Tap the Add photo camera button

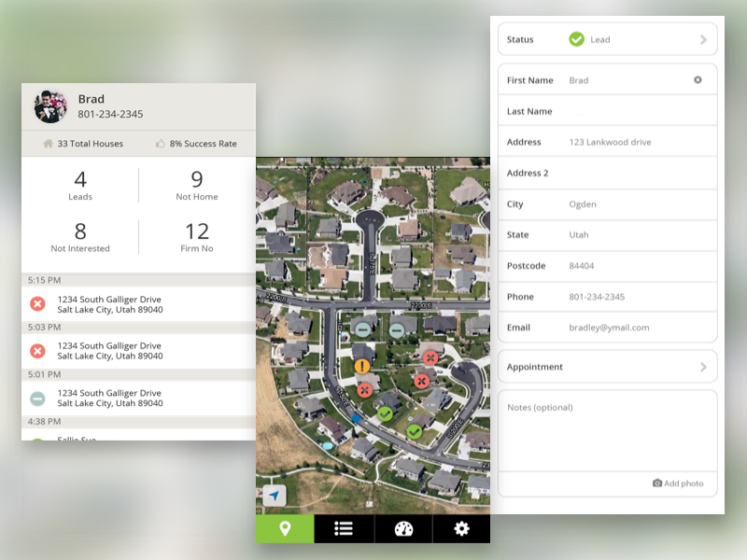tap(678, 483)
